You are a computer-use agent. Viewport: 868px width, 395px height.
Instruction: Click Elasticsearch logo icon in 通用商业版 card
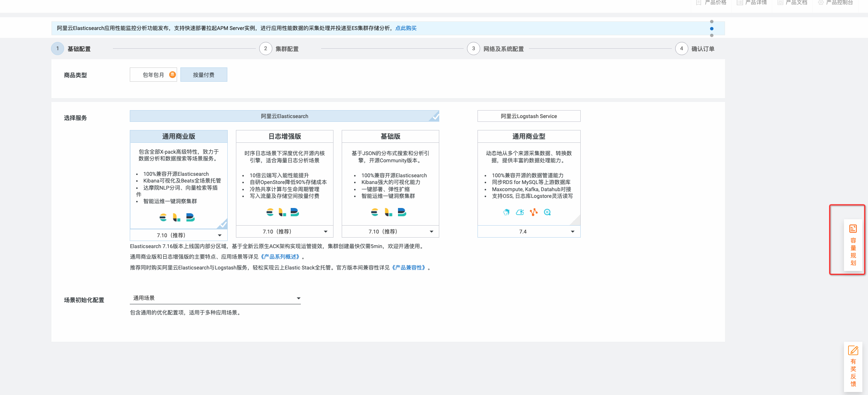click(x=163, y=217)
